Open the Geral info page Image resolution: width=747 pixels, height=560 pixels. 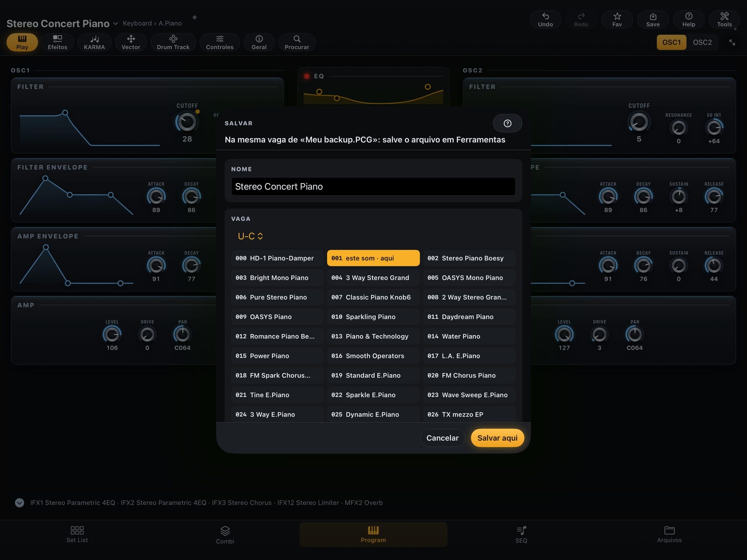click(259, 42)
